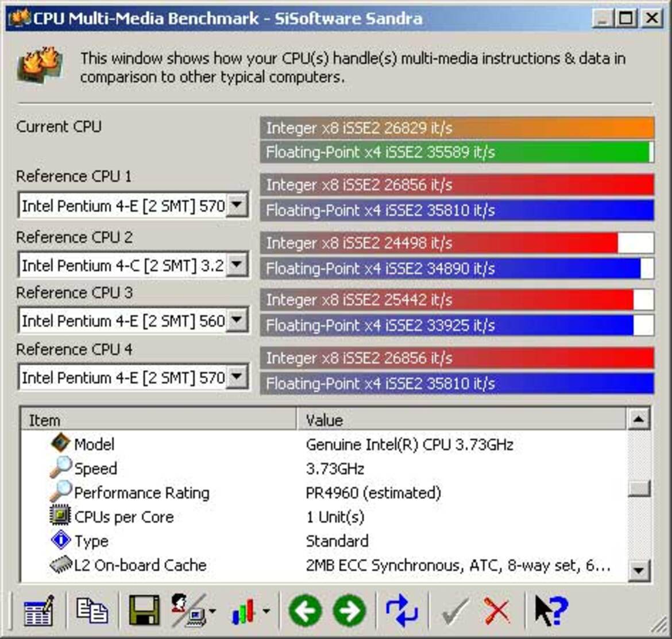
Task: Click the 'Current CPU' label
Action: (x=59, y=126)
